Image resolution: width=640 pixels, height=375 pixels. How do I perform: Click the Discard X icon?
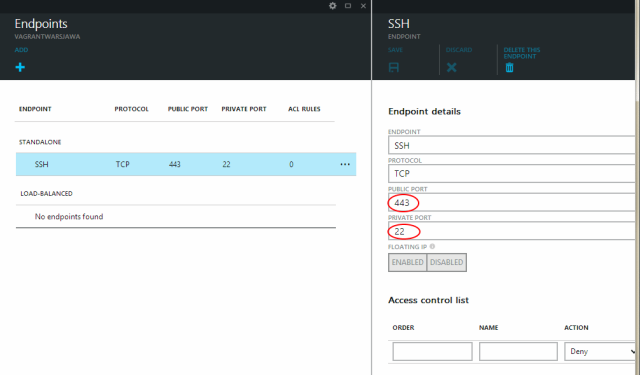coord(451,67)
